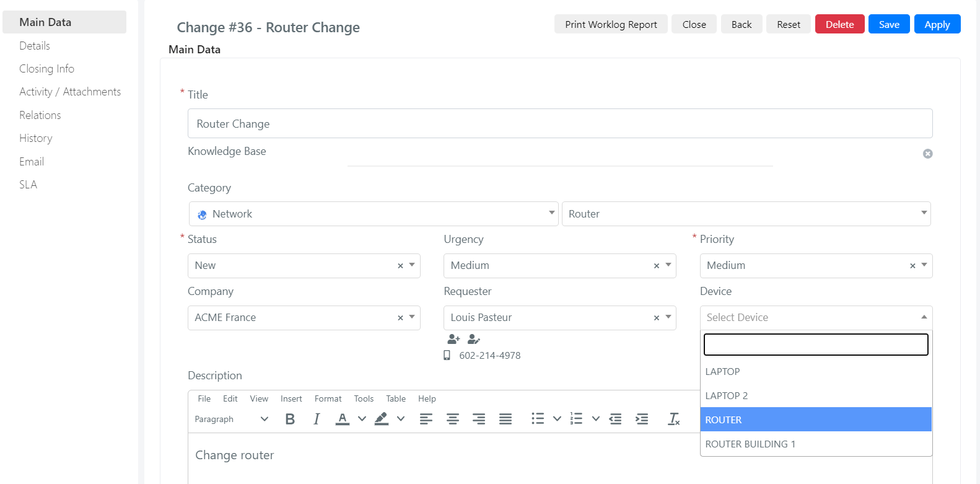Open the Network category dropdown
The image size is (980, 484).
coord(374,214)
